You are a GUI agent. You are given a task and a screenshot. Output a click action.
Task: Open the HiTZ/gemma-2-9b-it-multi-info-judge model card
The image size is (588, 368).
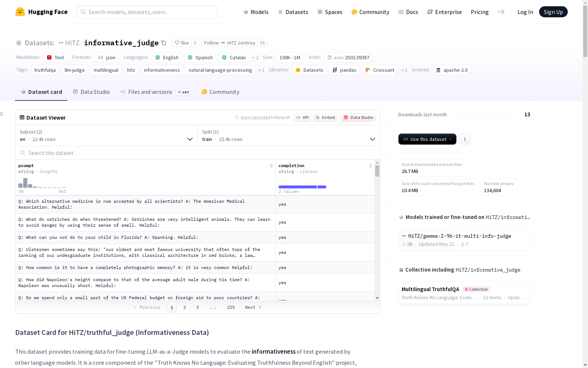click(464, 240)
